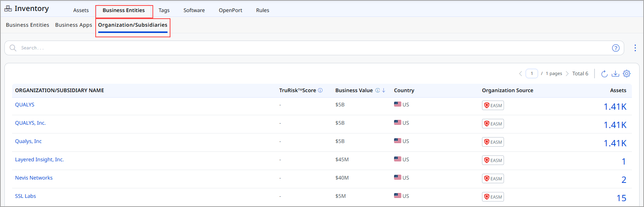Click $45M business value cell
Image resolution: width=644 pixels, height=207 pixels.
tap(342, 159)
